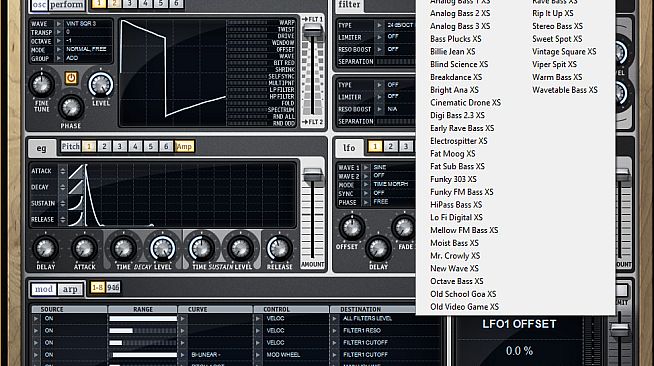Screen dimensions: 654x366
Task: Open BI-LINEAR curve arrow
Action: coord(183,355)
